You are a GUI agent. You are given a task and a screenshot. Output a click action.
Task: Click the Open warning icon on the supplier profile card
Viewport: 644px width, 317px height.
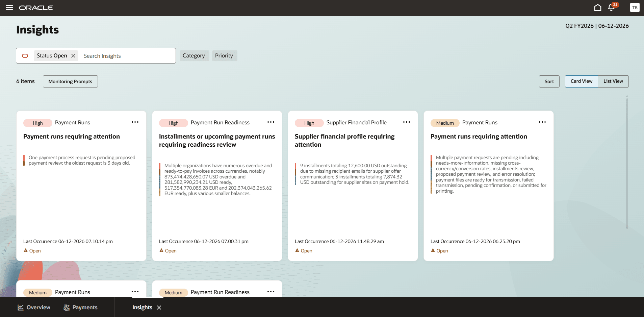tap(297, 250)
